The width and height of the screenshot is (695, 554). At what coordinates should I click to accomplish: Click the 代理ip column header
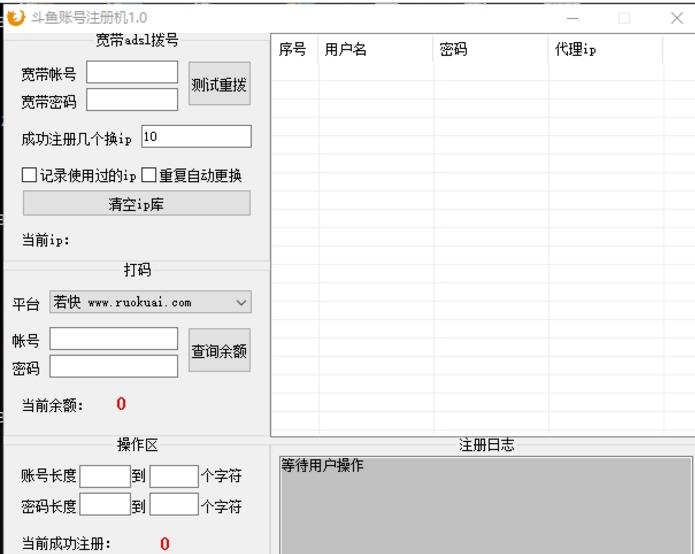point(606,49)
